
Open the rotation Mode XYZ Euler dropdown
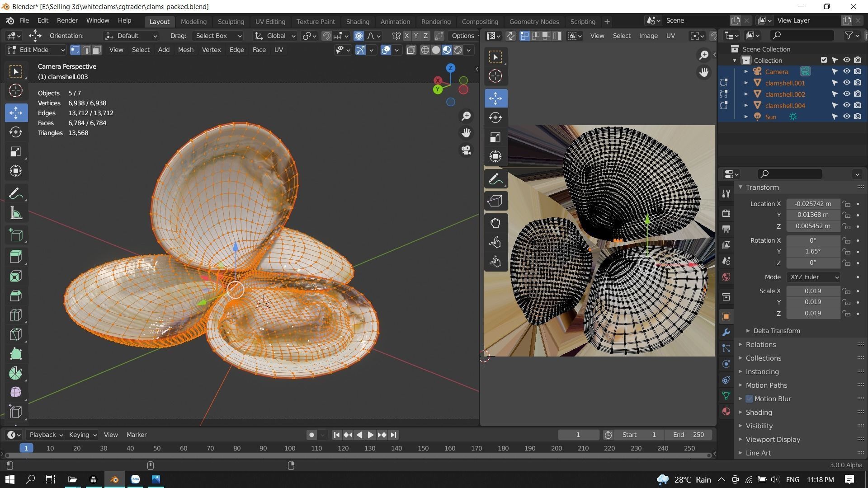[x=813, y=277]
